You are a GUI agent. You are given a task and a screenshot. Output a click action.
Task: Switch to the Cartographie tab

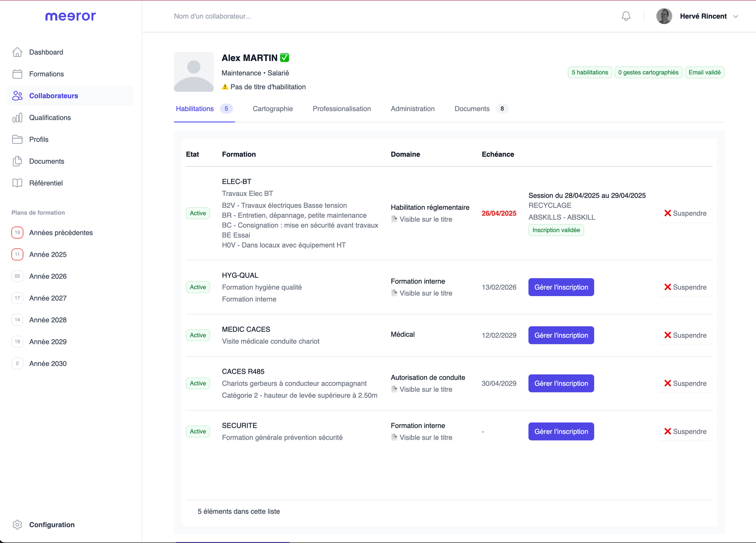click(x=273, y=109)
